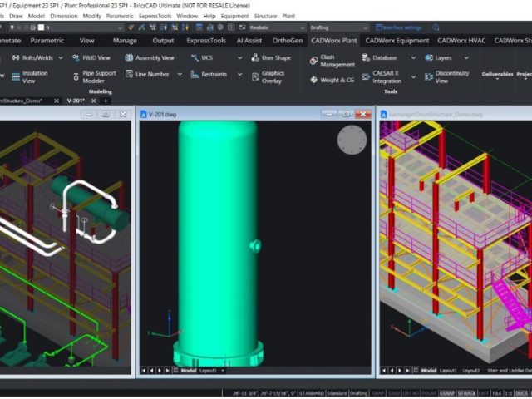The height and width of the screenshot is (399, 532).
Task: Open the Drafting workspace dropdown
Action: click(338, 27)
